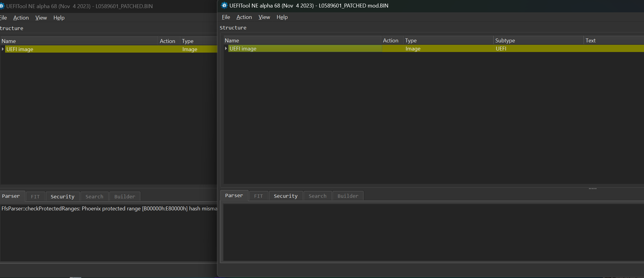The width and height of the screenshot is (644, 278).
Task: Open the File menu in the right window
Action: point(226,17)
